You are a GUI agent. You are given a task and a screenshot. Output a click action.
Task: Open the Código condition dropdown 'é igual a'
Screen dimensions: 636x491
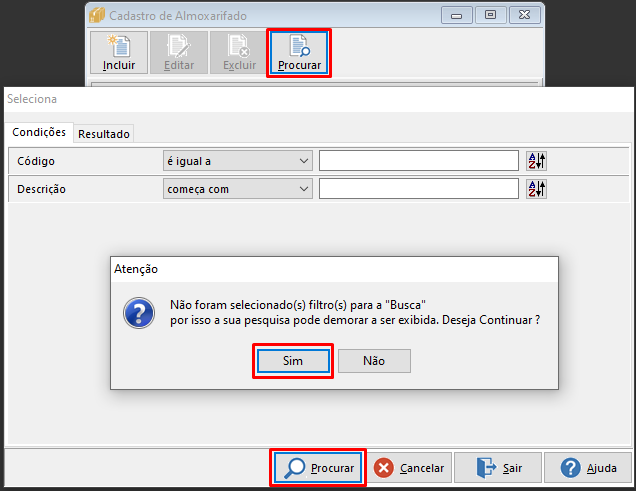238,161
